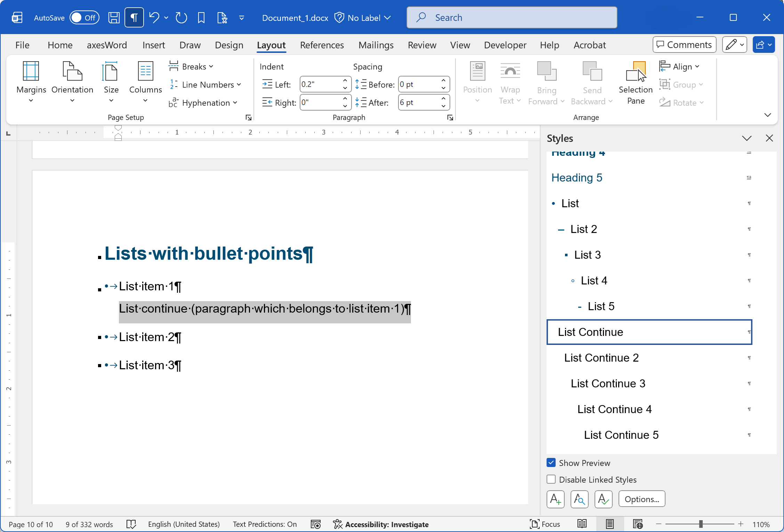Open the Paragraph dialog launcher
The image size is (784, 532).
coord(450,118)
